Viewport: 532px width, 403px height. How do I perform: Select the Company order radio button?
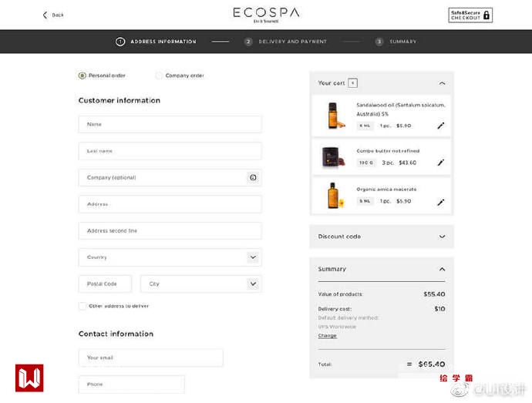[160, 76]
